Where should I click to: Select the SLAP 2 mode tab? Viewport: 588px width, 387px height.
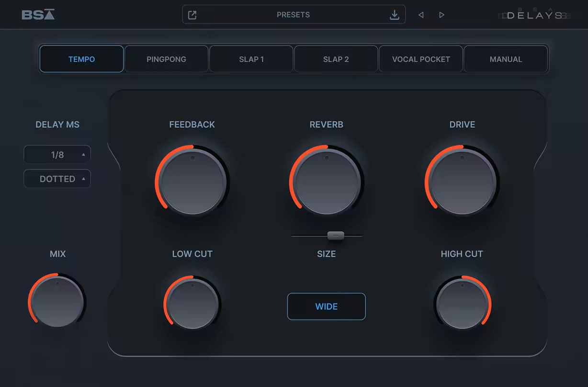pos(336,59)
